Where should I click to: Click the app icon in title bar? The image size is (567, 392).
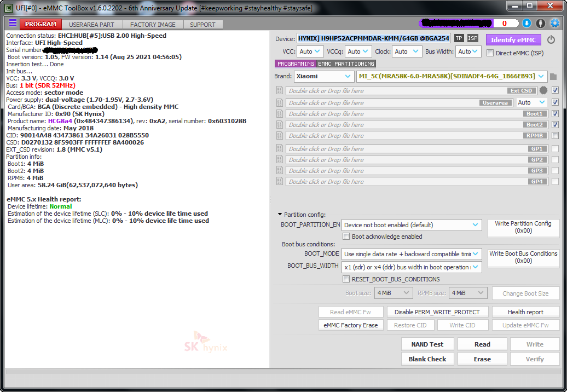coord(9,8)
